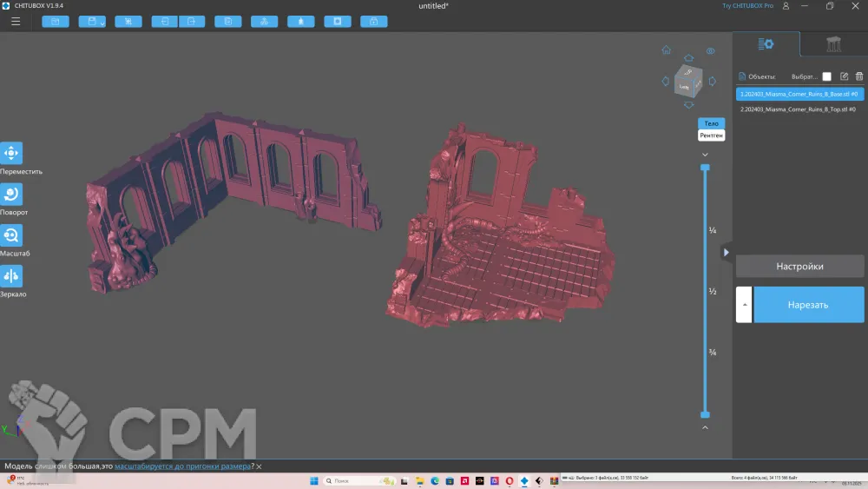Click the layer slider top handle

(x=705, y=167)
